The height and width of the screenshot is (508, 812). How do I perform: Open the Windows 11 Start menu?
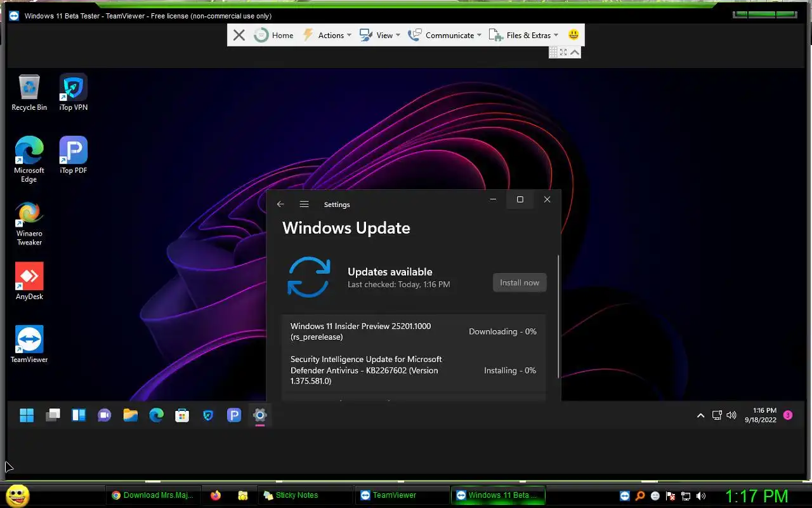pos(27,415)
